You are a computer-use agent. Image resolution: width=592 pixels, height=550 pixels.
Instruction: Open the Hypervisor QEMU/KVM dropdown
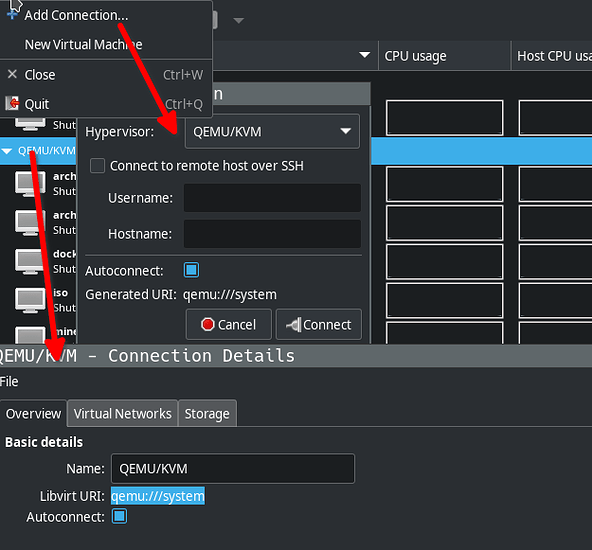coord(272,131)
